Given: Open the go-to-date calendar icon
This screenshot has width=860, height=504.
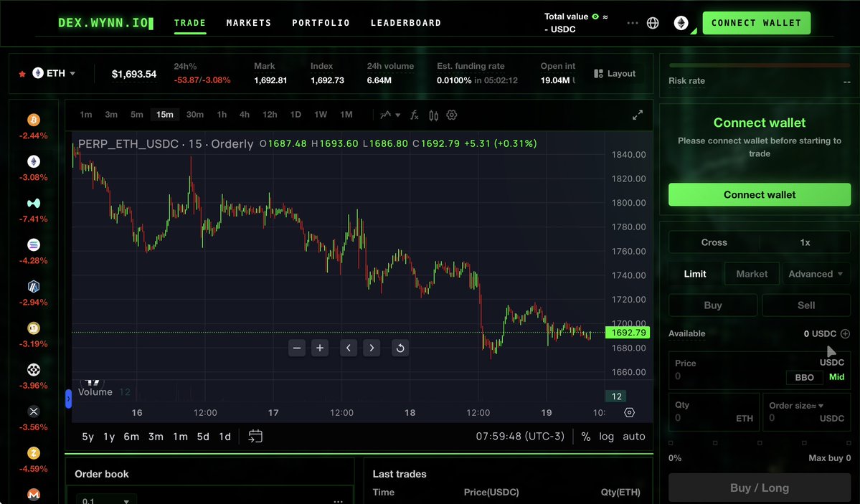Looking at the screenshot, I should (x=255, y=436).
